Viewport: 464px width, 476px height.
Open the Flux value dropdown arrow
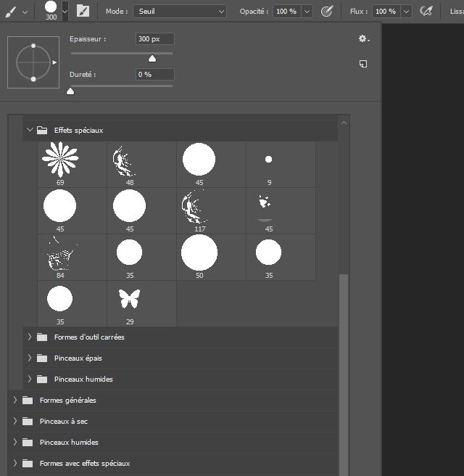406,12
